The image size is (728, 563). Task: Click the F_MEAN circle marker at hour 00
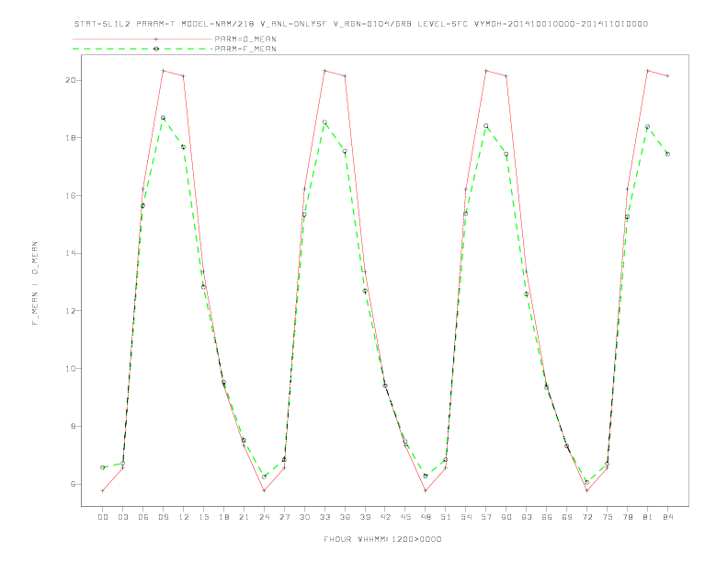click(x=103, y=467)
